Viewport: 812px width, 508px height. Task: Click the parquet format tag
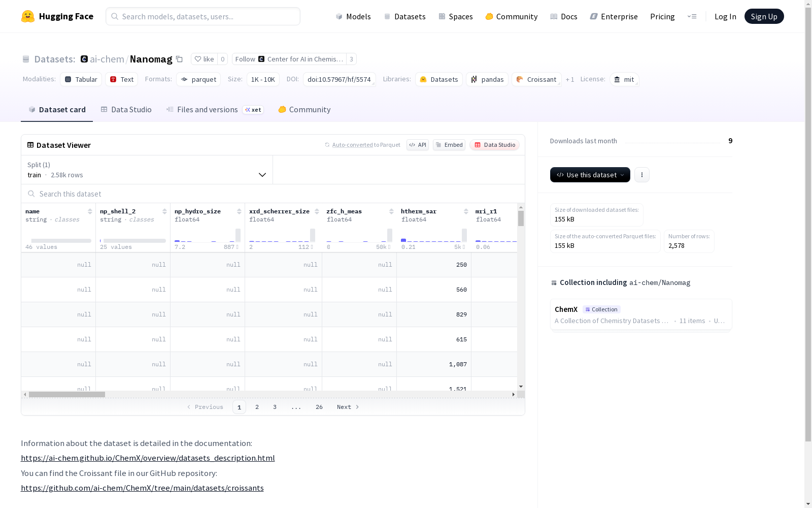pyautogui.click(x=198, y=79)
